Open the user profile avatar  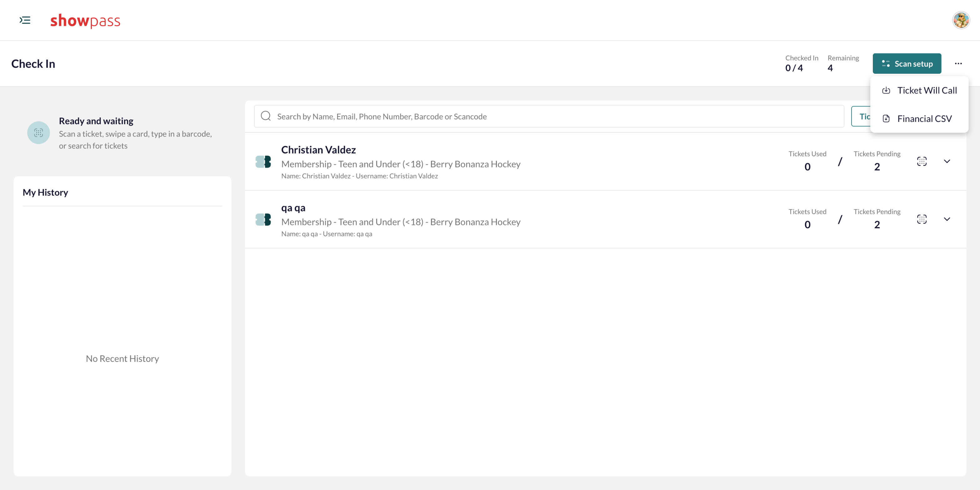click(x=961, y=20)
